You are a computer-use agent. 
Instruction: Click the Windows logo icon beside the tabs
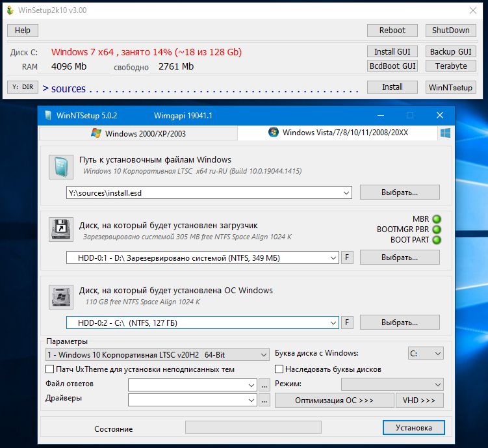(445, 133)
